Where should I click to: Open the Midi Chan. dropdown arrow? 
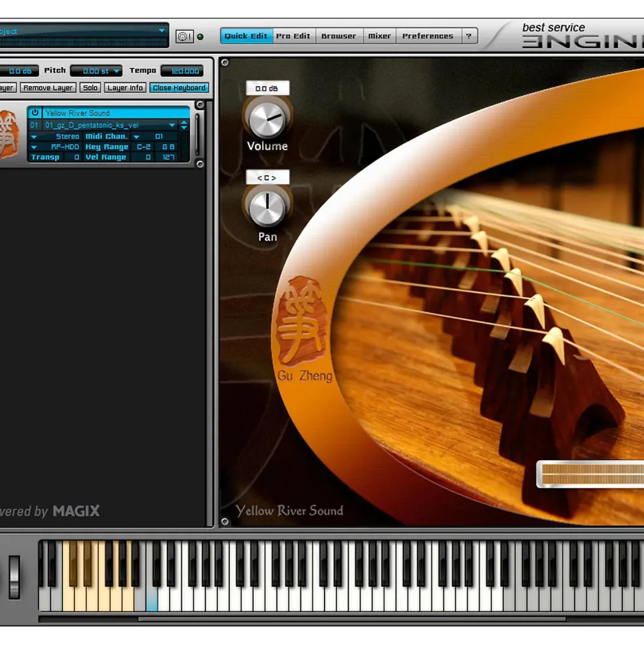(x=137, y=137)
